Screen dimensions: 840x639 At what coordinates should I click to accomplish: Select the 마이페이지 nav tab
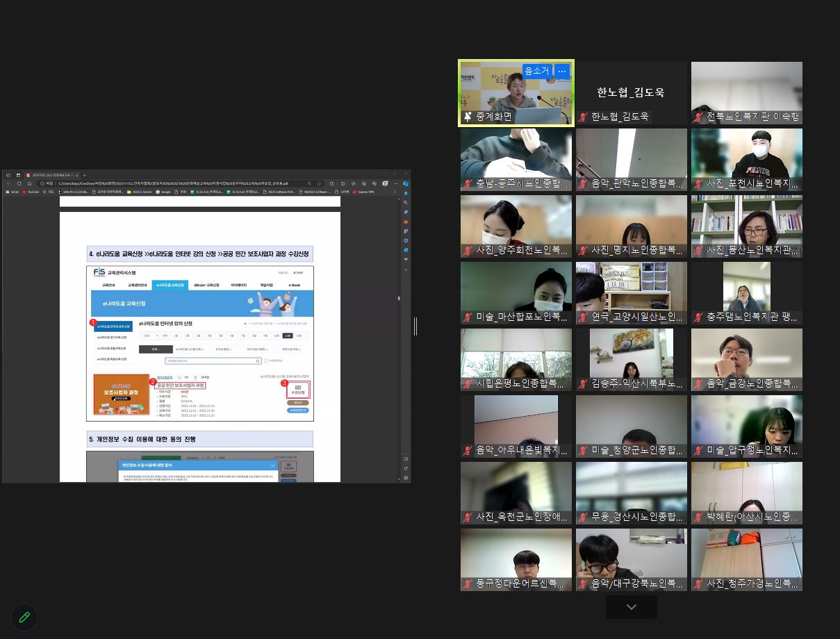[238, 285]
